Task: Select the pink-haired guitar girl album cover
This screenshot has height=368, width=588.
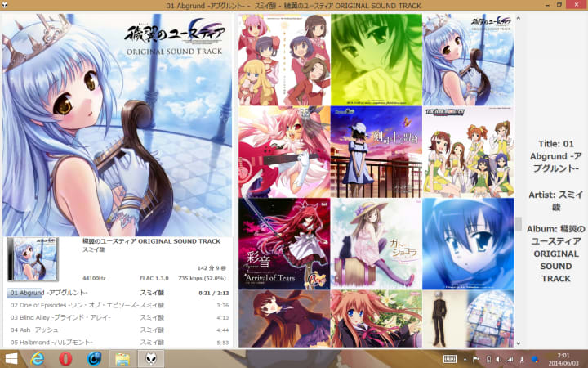Action: click(x=284, y=152)
